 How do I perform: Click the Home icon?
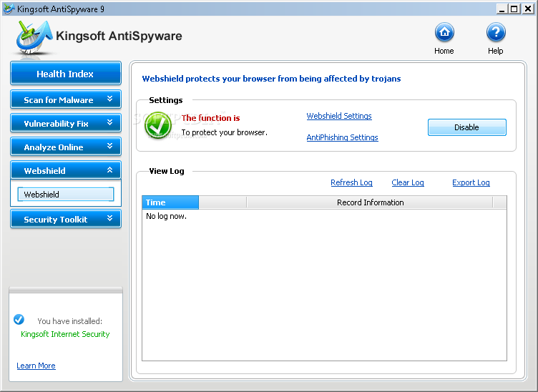[x=444, y=33]
